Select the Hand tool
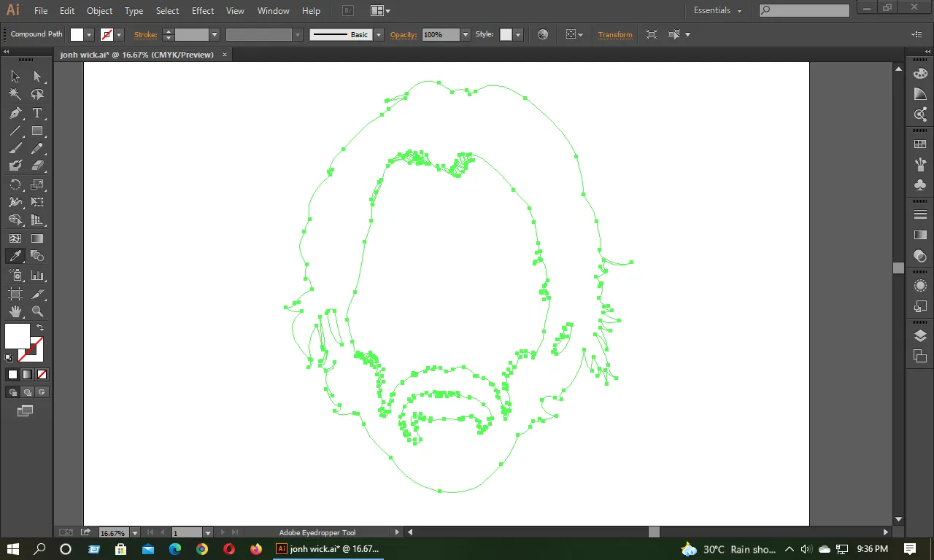The height and width of the screenshot is (560, 934). 15,311
